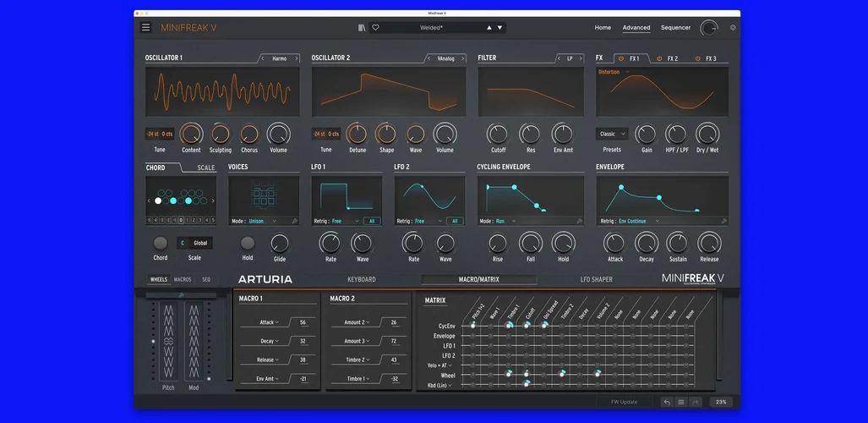The image size is (868, 423).
Task: Favorite the Welded preset with the heart
Action: tap(375, 27)
